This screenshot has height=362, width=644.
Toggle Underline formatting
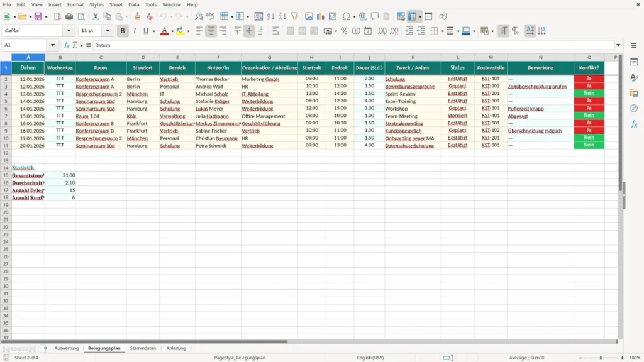point(146,31)
